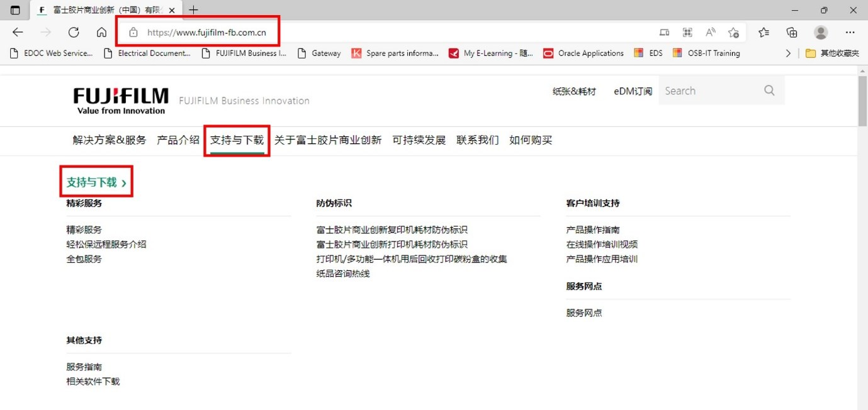Open 精彩服务 link under 精彩服务
The width and height of the screenshot is (868, 410).
click(84, 230)
